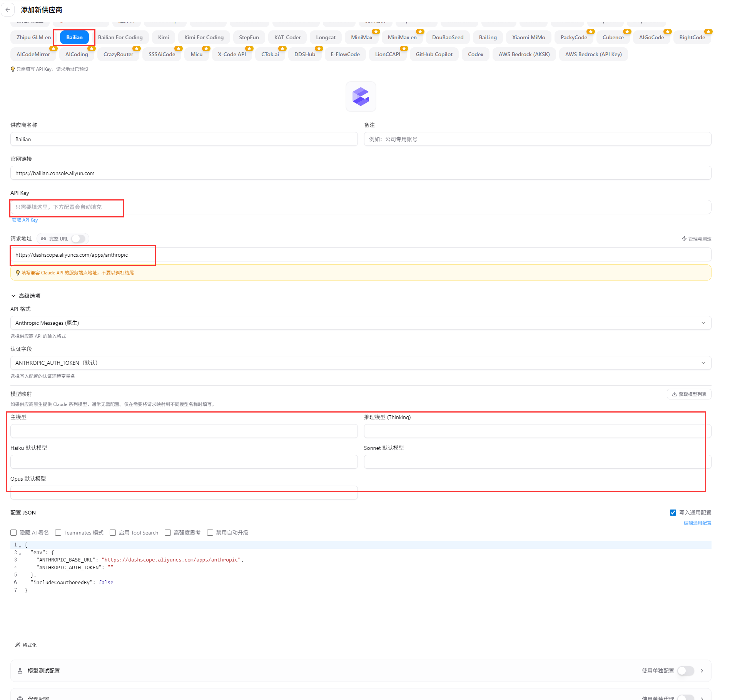
Task: Choose the KAT-Coder provider preset
Action: point(287,37)
